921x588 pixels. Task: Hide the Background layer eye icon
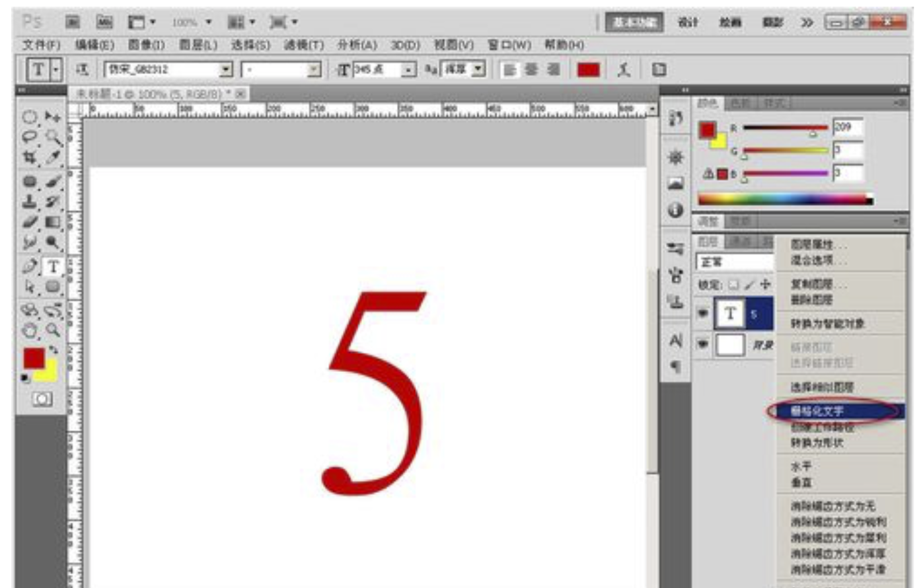pyautogui.click(x=703, y=344)
